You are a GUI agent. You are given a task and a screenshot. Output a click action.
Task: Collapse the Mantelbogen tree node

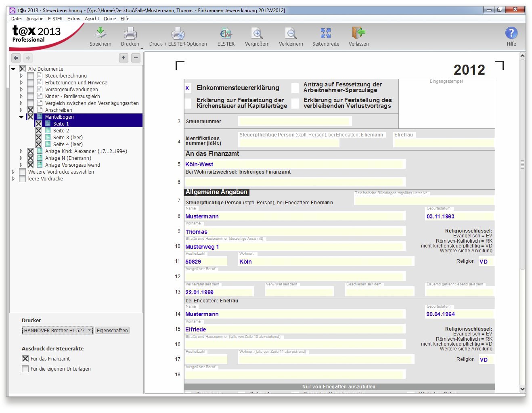click(21, 117)
